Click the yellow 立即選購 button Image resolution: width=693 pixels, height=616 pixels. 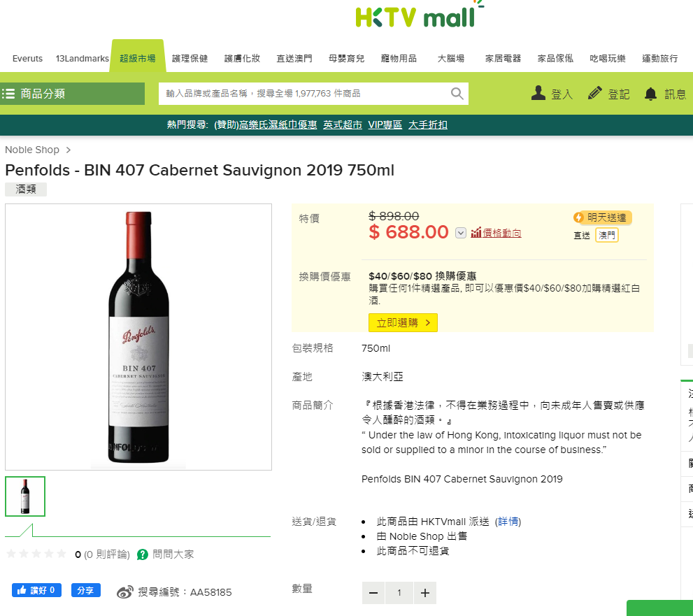pos(403,322)
